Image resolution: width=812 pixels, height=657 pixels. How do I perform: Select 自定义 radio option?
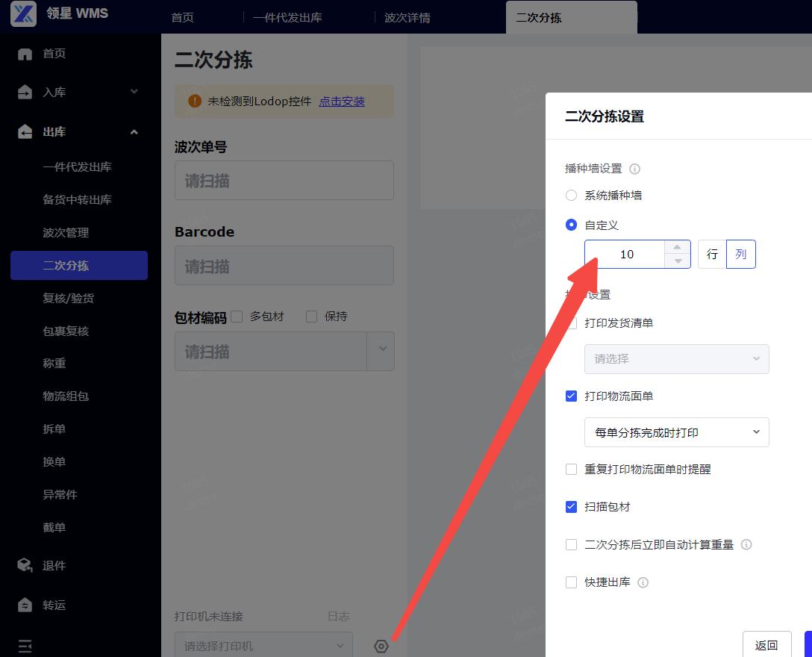tap(571, 225)
